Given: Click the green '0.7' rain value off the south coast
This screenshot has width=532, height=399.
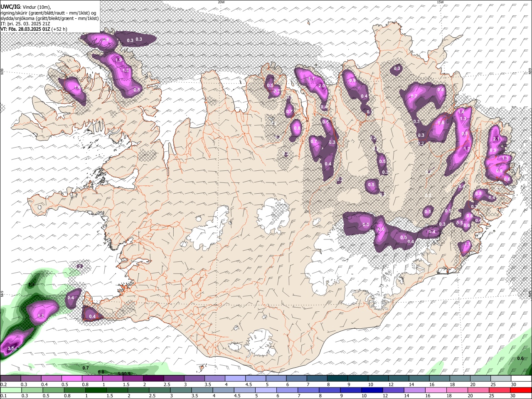Looking at the screenshot, I should point(86,368).
